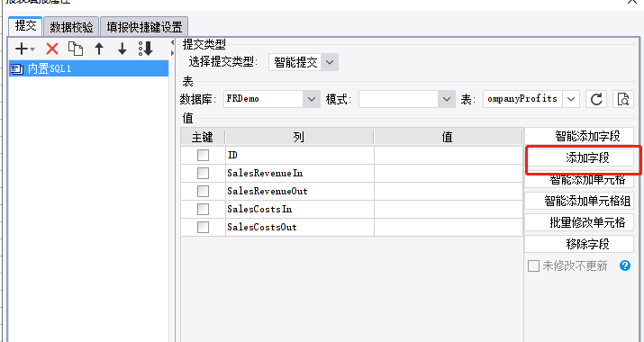The width and height of the screenshot is (644, 342).
Task: Open the 智能提交 submit type dropdown
Action: 330,62
